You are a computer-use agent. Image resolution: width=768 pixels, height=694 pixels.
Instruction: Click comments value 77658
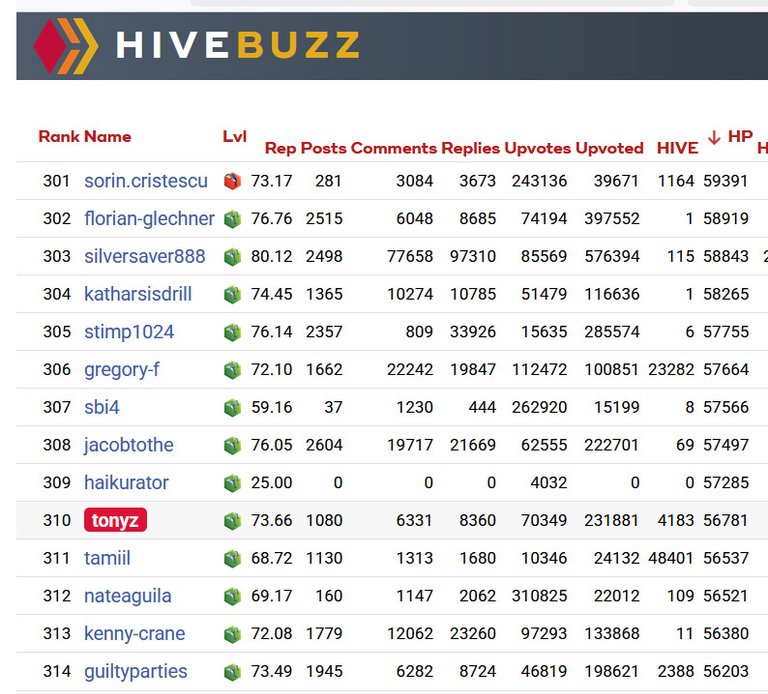(x=410, y=257)
